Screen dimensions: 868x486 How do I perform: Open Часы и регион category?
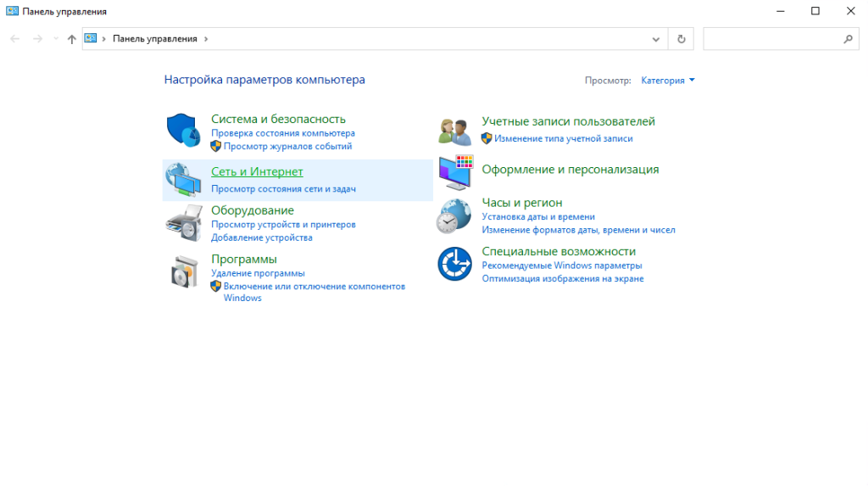[x=522, y=203]
